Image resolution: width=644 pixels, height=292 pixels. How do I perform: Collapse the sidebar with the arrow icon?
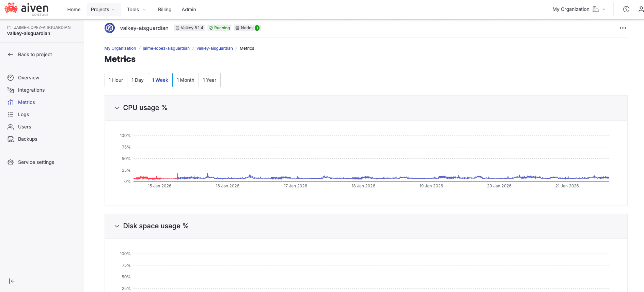click(12, 281)
